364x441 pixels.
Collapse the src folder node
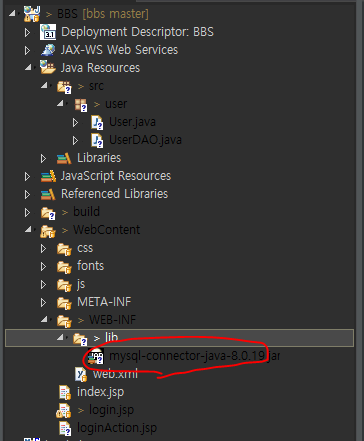click(45, 85)
